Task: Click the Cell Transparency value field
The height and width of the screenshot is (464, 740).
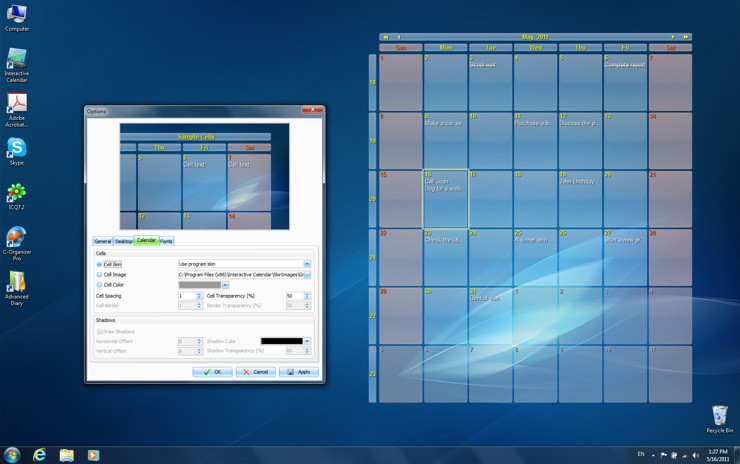Action: pos(295,296)
